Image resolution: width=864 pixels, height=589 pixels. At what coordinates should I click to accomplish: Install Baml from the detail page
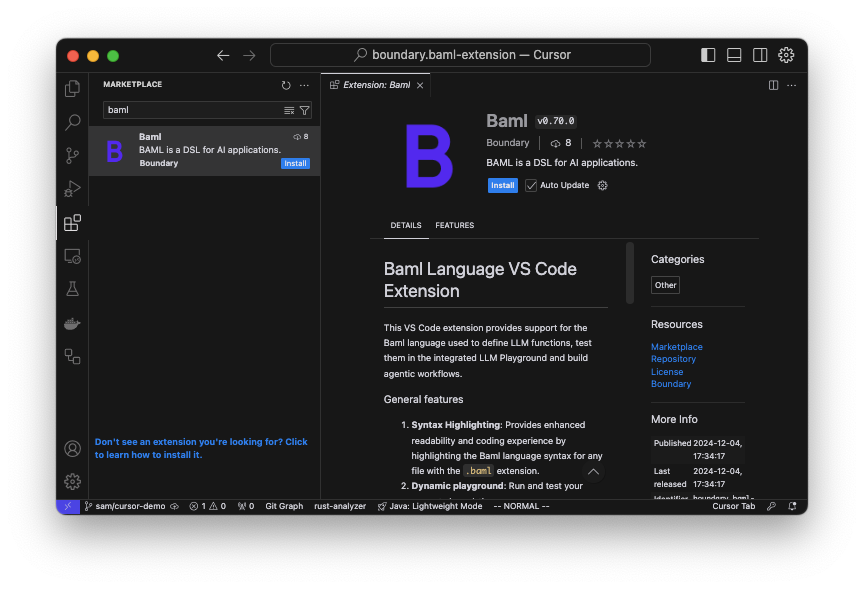click(x=503, y=185)
